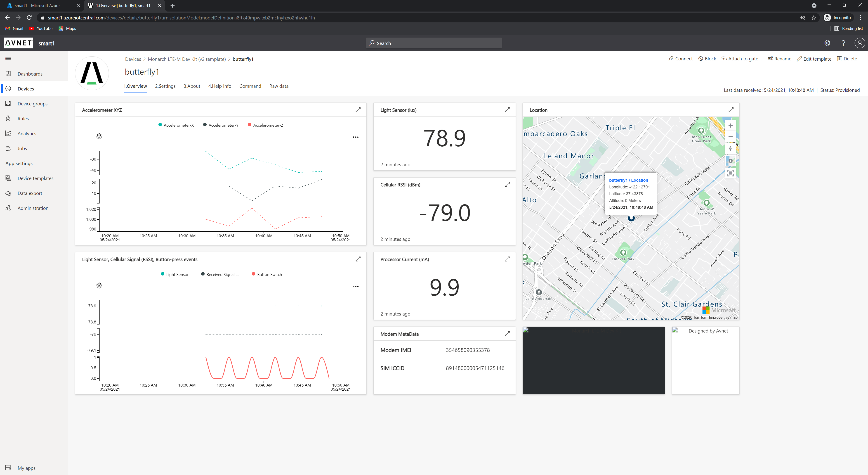Click Edit template button

pos(814,59)
